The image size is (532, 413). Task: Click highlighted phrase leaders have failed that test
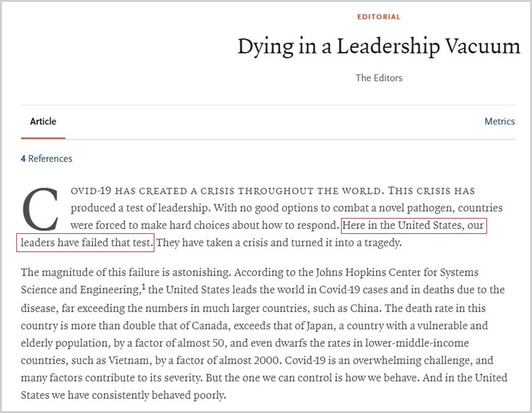[x=86, y=244]
